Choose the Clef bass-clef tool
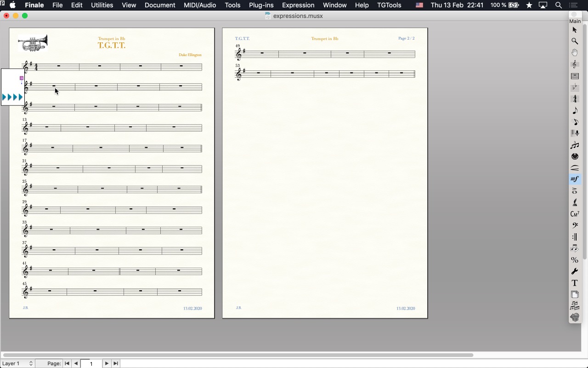The width and height of the screenshot is (588, 368). pyautogui.click(x=575, y=225)
